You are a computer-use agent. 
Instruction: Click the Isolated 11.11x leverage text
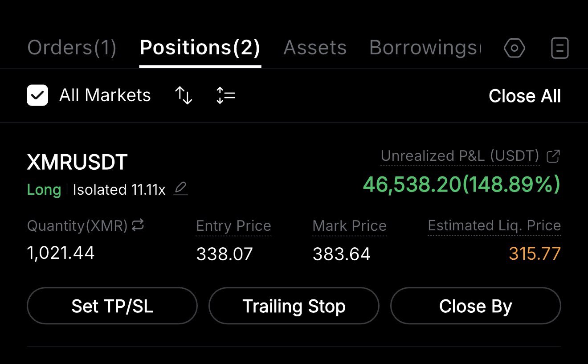click(119, 190)
